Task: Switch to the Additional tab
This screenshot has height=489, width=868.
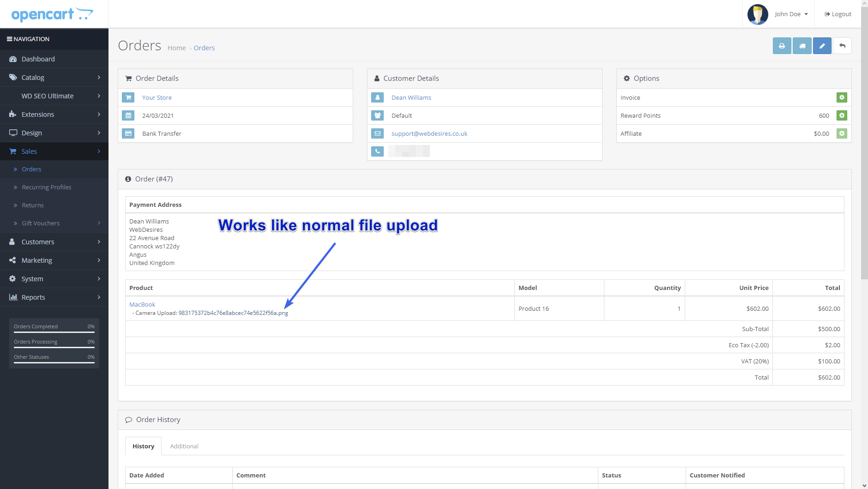Action: pyautogui.click(x=184, y=446)
